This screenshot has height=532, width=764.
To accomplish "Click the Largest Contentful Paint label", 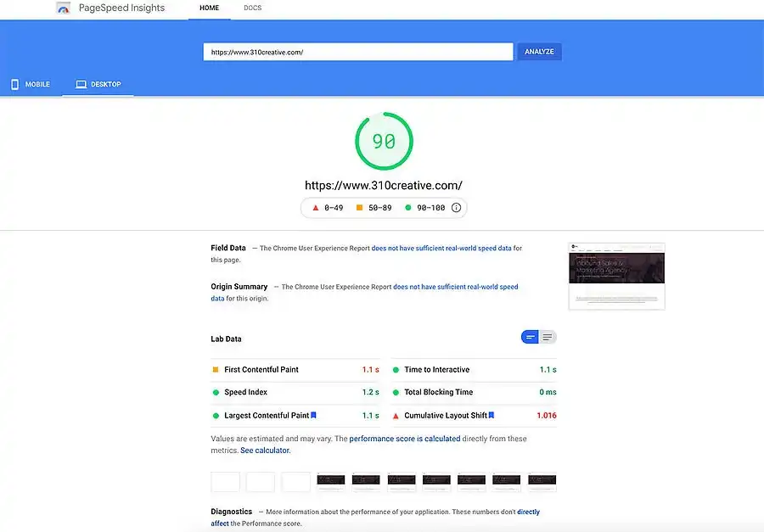I will coord(267,416).
